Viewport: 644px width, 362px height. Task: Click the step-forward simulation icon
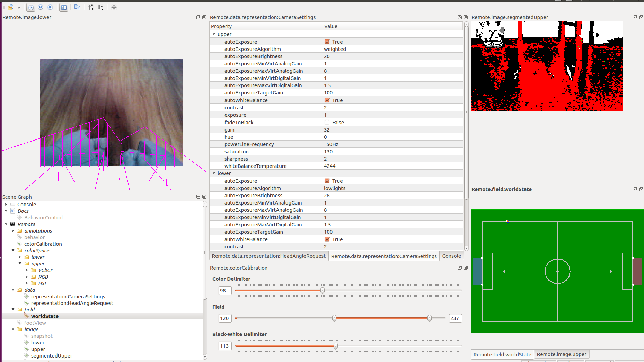coord(50,7)
